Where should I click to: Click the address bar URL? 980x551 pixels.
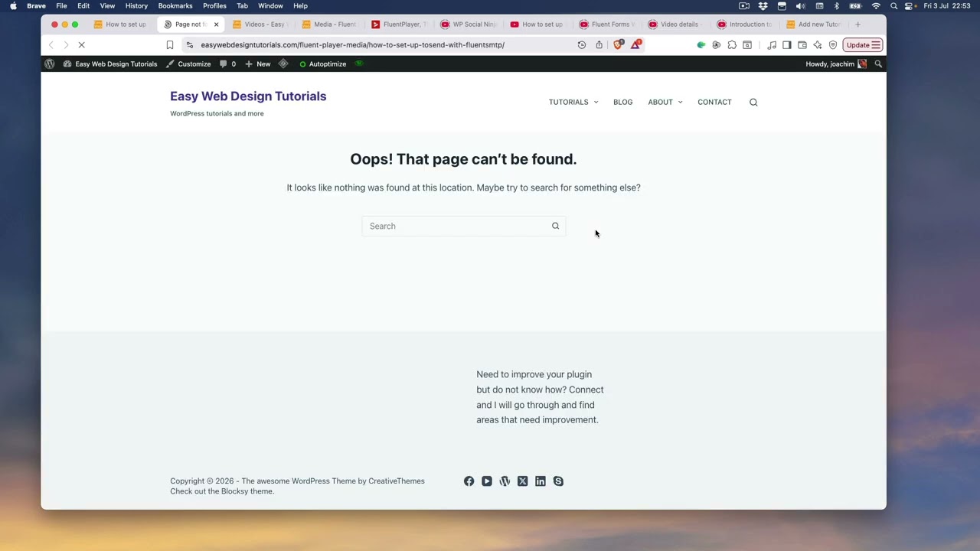(352, 45)
